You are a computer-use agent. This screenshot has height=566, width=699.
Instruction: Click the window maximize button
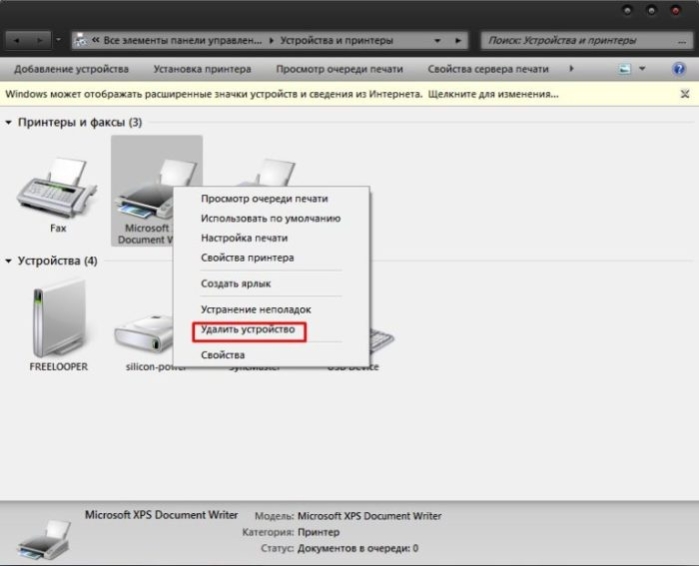(x=651, y=10)
